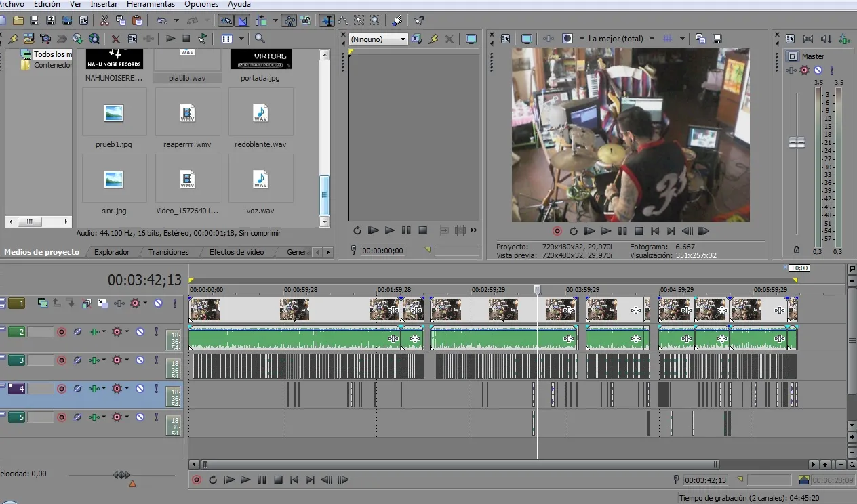This screenshot has width=857, height=504.
Task: Remove selected media with red X icon
Action: 116,39
